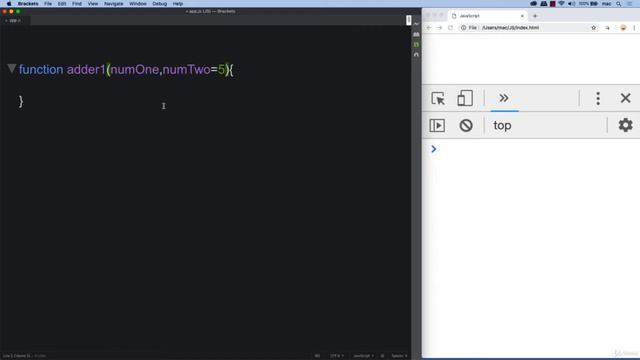Open the language mode dropdown in status bar
Viewport: 640px width, 360px height.
pos(363,356)
